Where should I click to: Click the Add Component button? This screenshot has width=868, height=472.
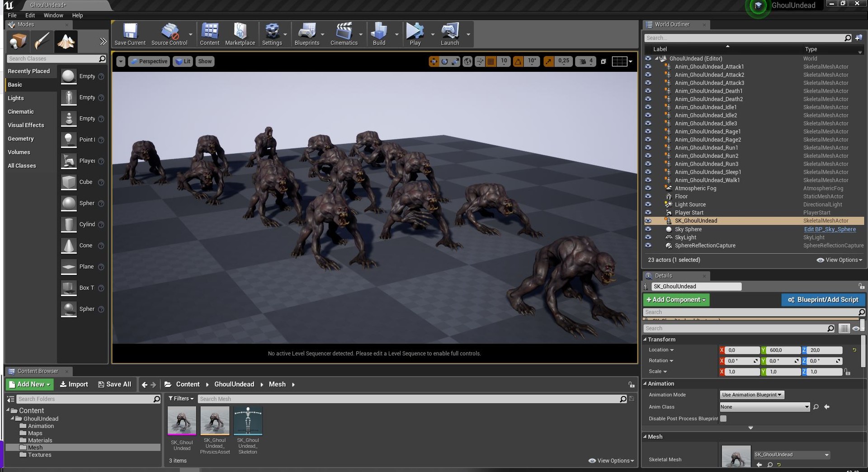click(676, 300)
